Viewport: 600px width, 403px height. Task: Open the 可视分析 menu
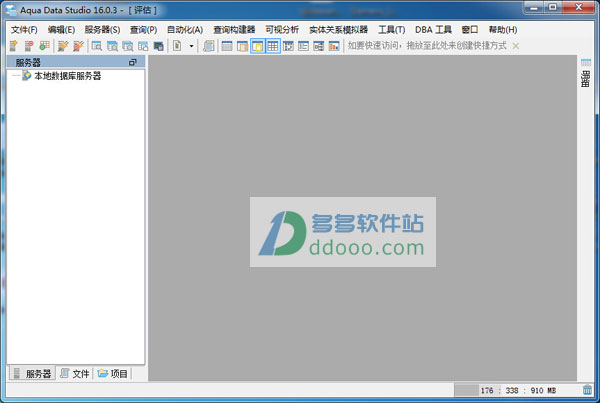282,29
